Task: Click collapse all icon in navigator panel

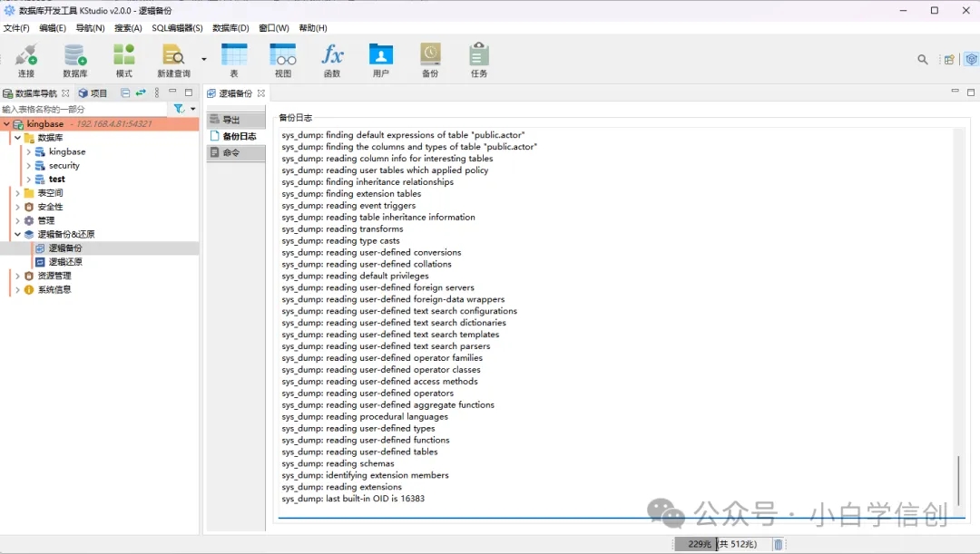Action: [x=125, y=92]
